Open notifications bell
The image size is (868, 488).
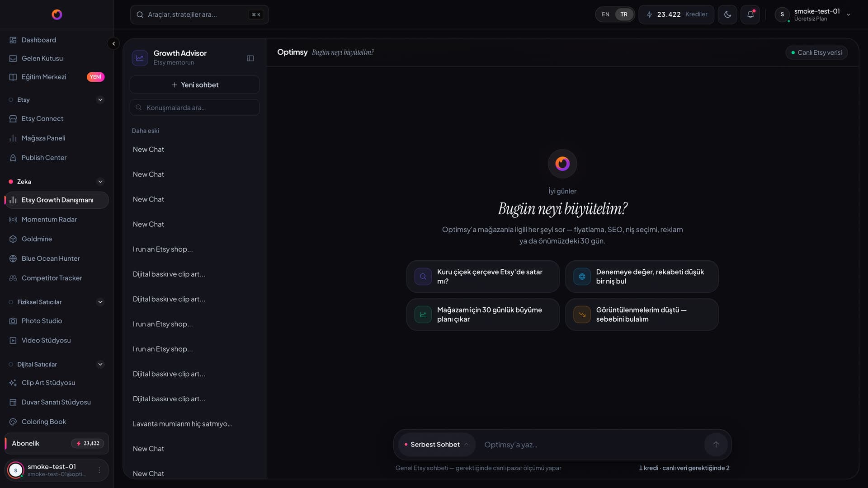coord(750,14)
